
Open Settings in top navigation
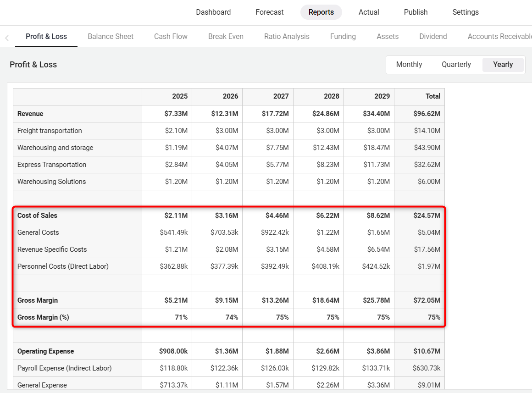click(465, 12)
